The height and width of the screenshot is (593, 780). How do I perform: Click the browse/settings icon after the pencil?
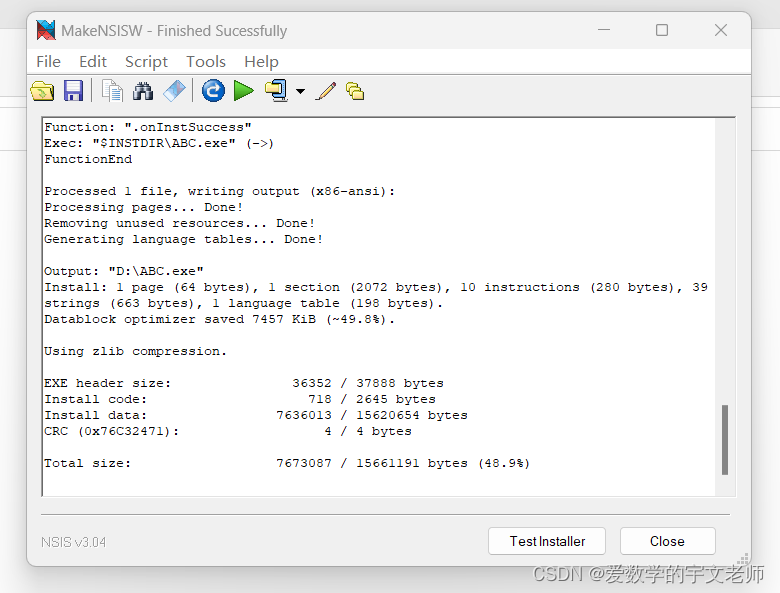point(355,91)
